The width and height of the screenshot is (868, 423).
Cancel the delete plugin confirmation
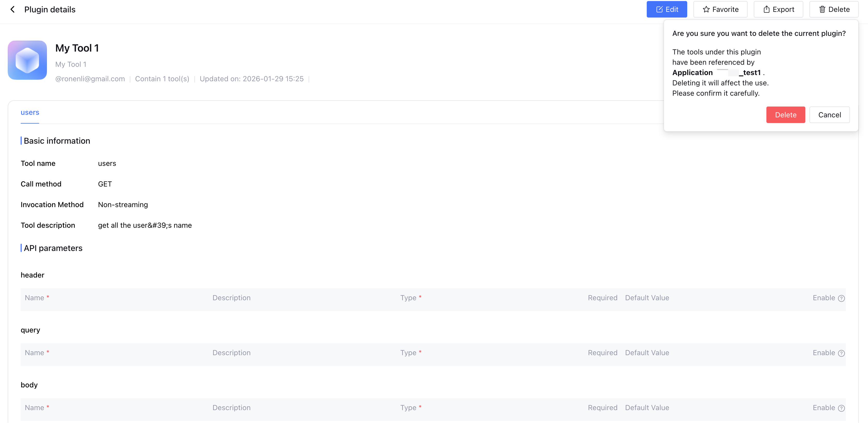829,115
